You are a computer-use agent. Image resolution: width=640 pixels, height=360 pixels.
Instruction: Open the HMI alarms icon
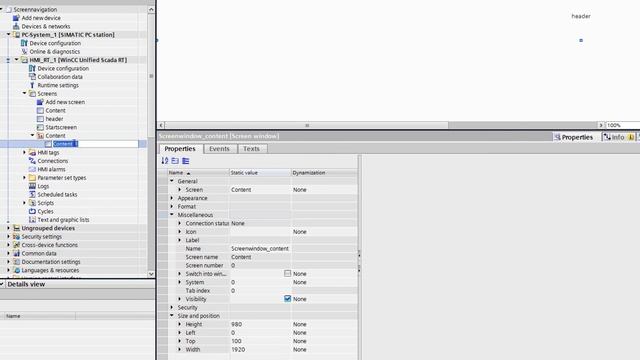(32, 169)
